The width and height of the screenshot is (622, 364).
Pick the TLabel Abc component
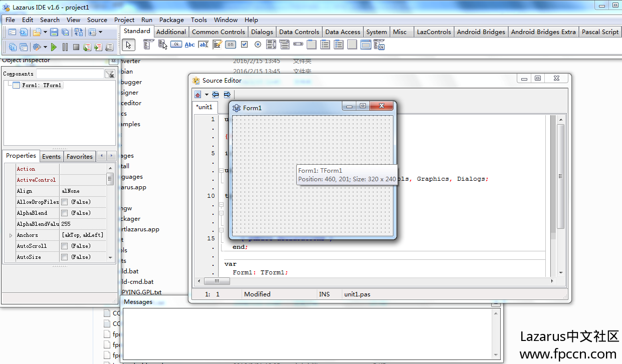(x=190, y=45)
